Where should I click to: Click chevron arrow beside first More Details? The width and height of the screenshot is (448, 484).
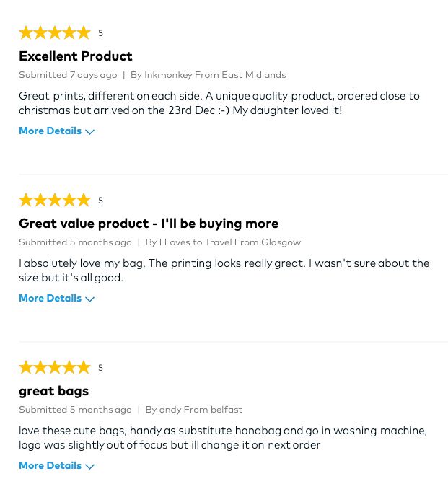90,132
